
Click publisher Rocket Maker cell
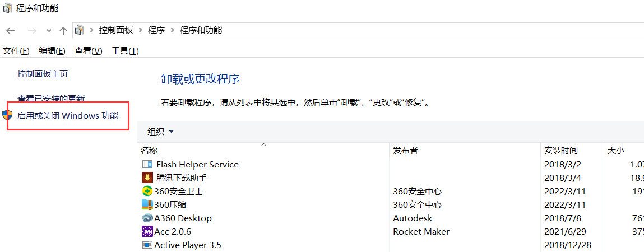421,231
